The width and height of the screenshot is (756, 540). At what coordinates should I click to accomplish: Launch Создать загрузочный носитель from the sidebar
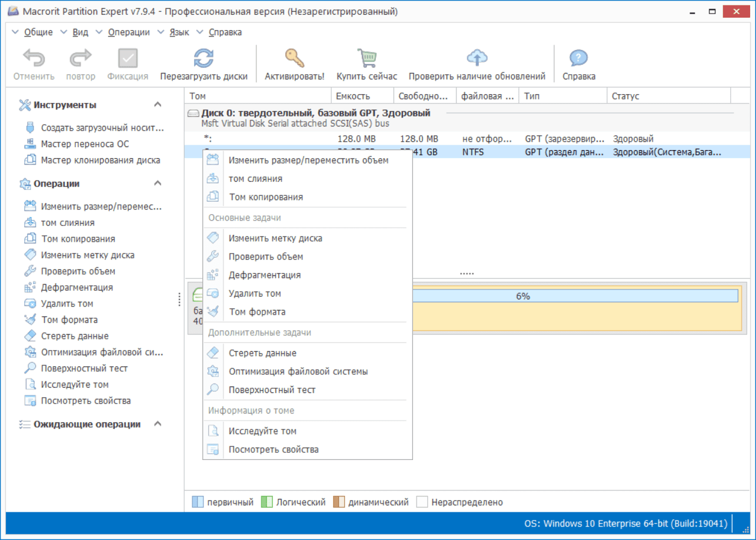[95, 128]
